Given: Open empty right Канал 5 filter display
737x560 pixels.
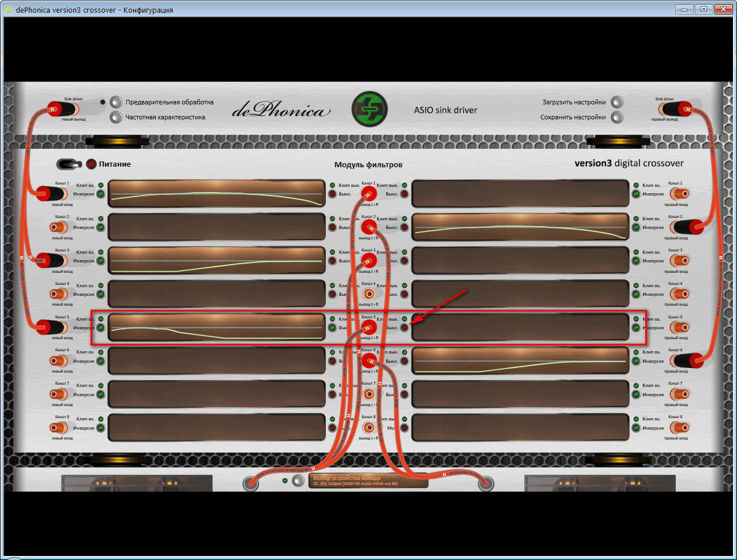Looking at the screenshot, I should (521, 328).
